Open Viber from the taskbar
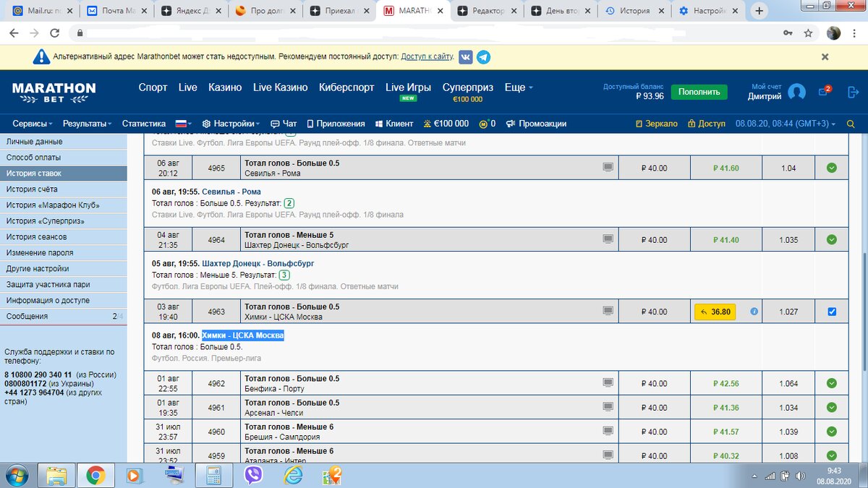Viewport: 868px width, 488px height. click(x=253, y=475)
